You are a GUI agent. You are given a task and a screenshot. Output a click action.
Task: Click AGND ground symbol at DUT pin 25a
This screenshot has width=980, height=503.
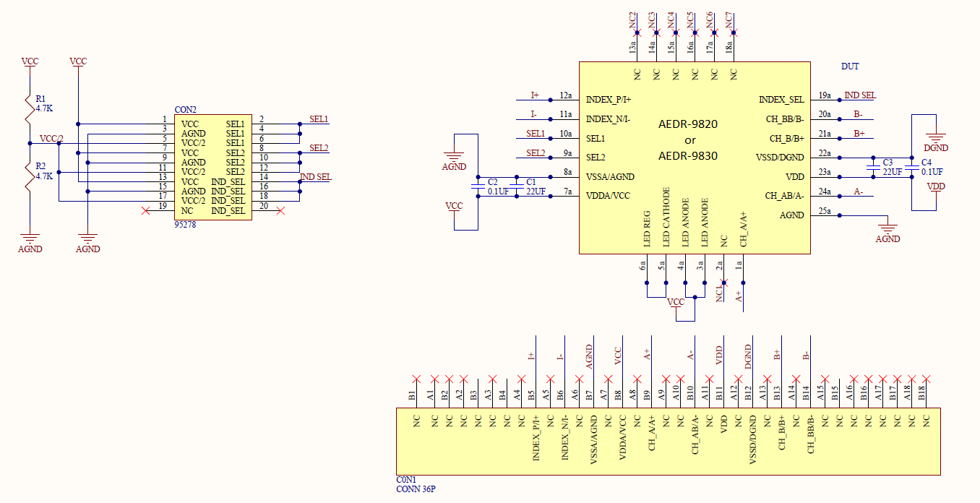(887, 228)
